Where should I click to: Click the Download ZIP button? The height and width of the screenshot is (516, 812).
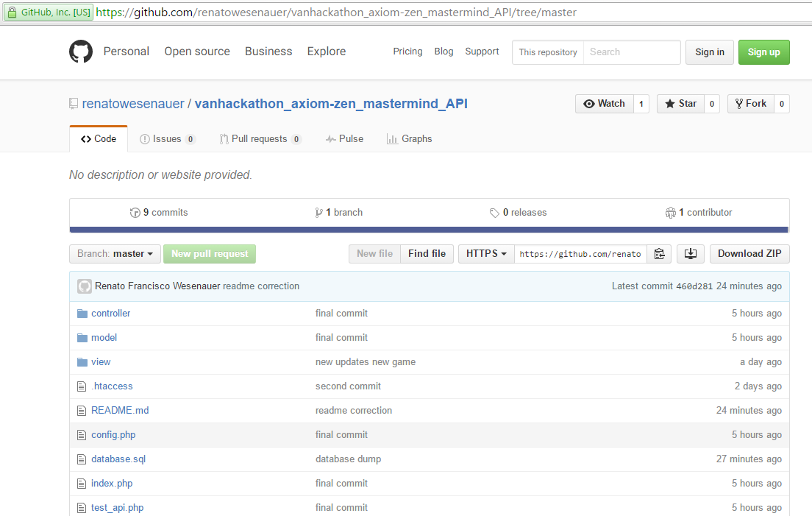tap(749, 254)
